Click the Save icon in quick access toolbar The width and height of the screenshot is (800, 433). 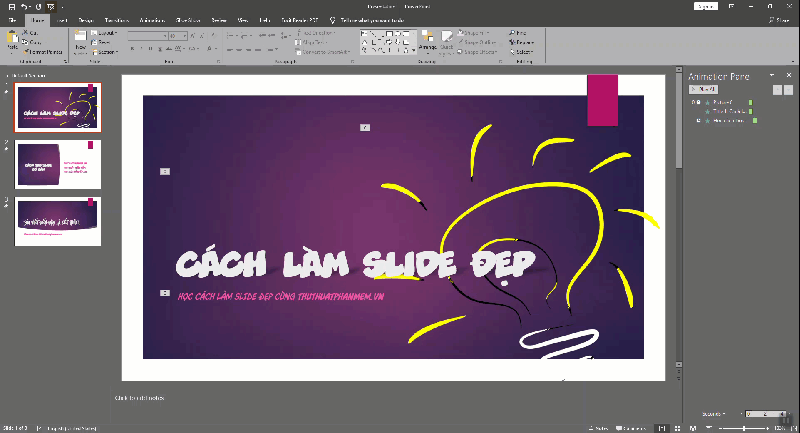pyautogui.click(x=12, y=7)
